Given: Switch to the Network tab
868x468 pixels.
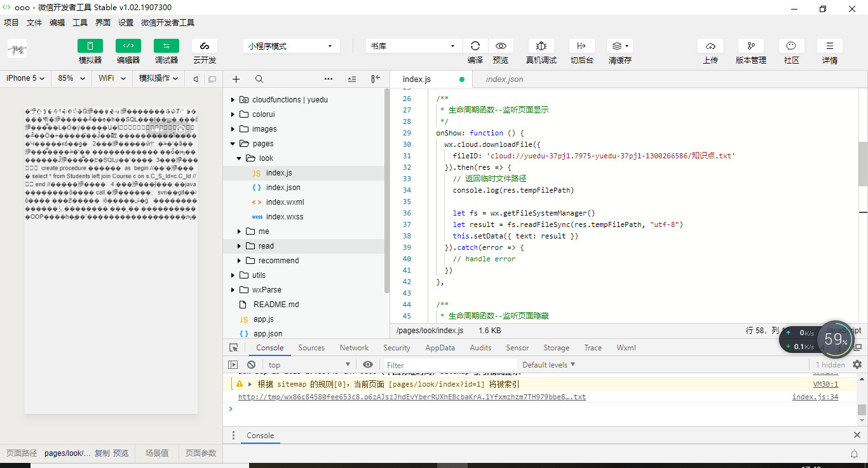Looking at the screenshot, I should pyautogui.click(x=354, y=348).
